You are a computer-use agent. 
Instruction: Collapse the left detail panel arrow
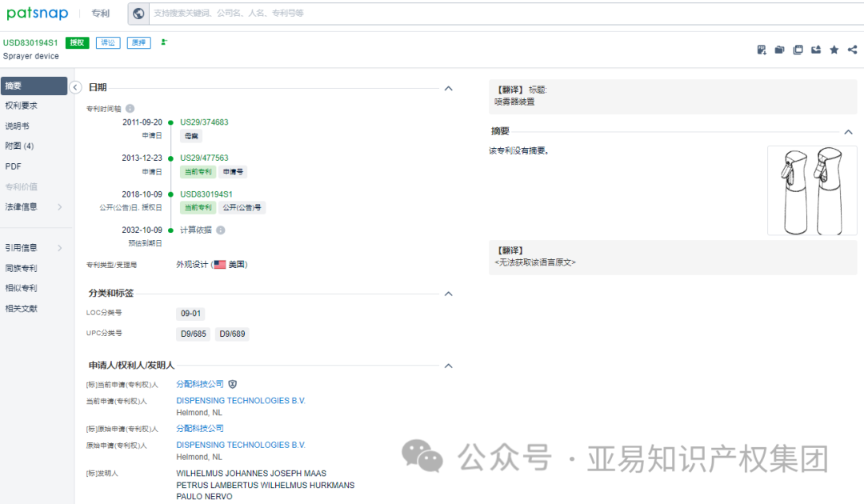coord(75,86)
